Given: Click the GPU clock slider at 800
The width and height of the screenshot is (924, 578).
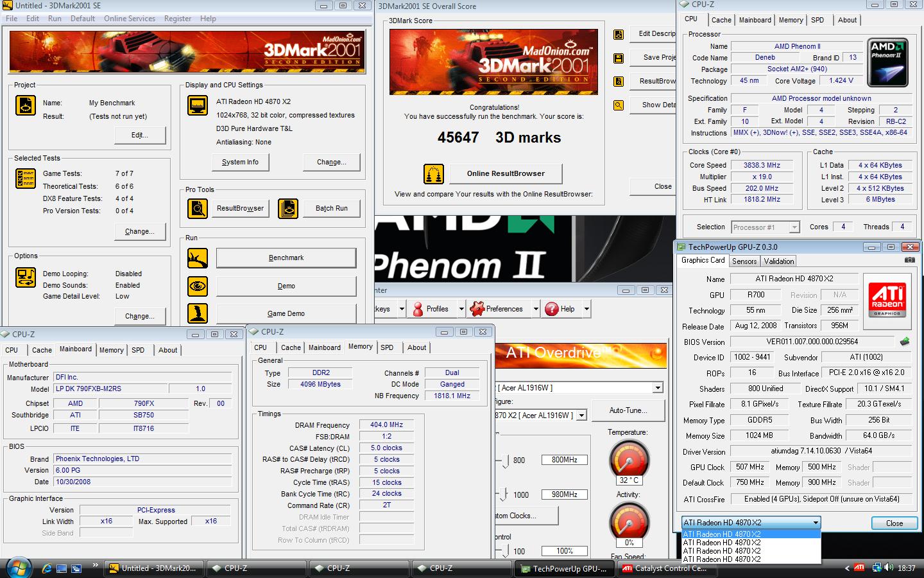Looking at the screenshot, I should (x=504, y=460).
